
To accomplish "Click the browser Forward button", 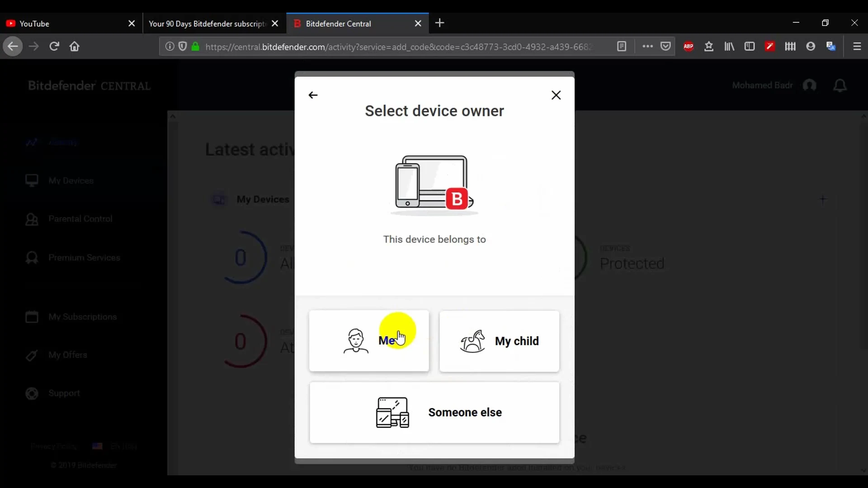I will point(33,47).
